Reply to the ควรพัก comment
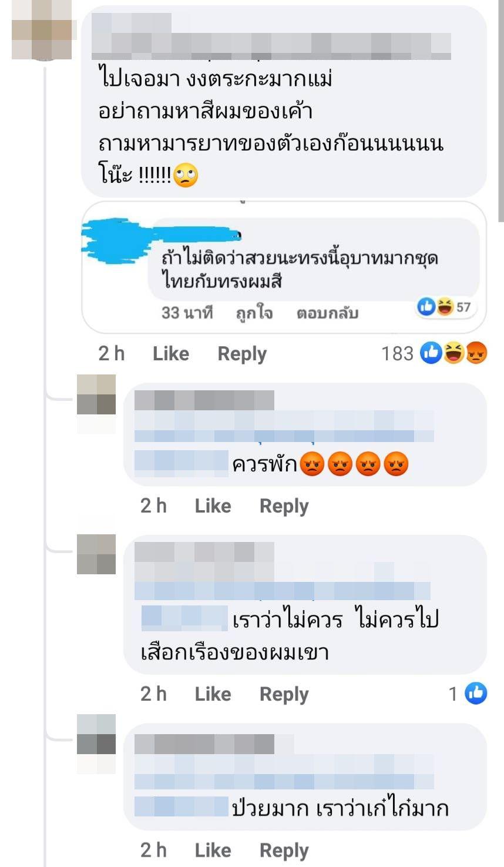504x867 pixels. 284,506
